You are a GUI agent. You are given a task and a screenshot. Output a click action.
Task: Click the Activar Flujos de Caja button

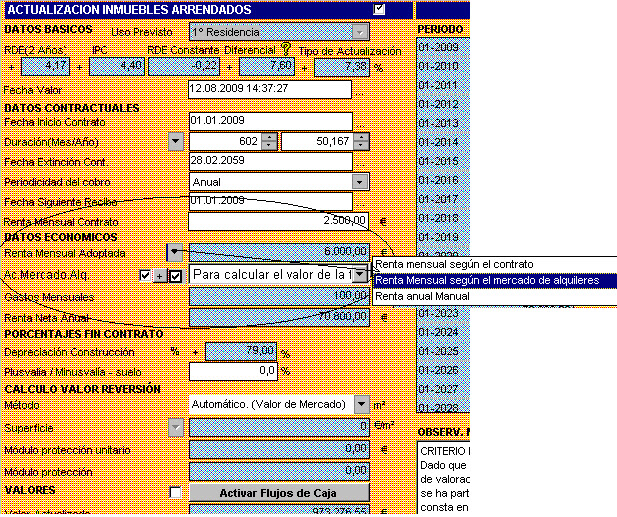pos(279,493)
